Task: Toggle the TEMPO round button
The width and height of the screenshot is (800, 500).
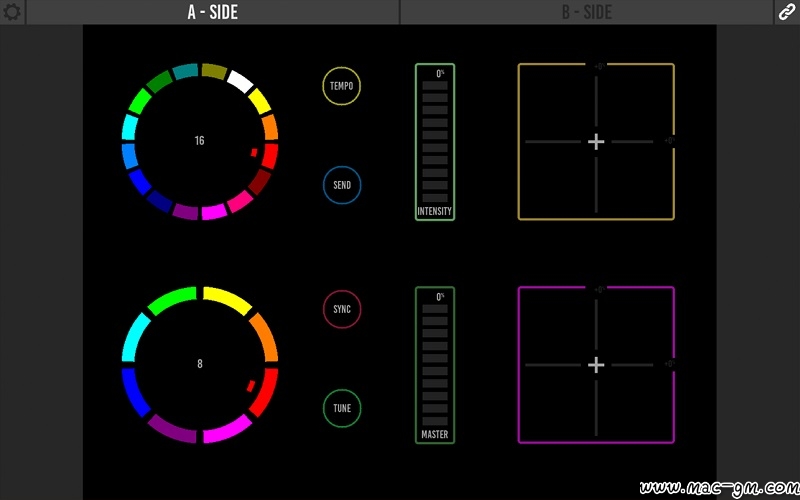Action: click(x=342, y=86)
